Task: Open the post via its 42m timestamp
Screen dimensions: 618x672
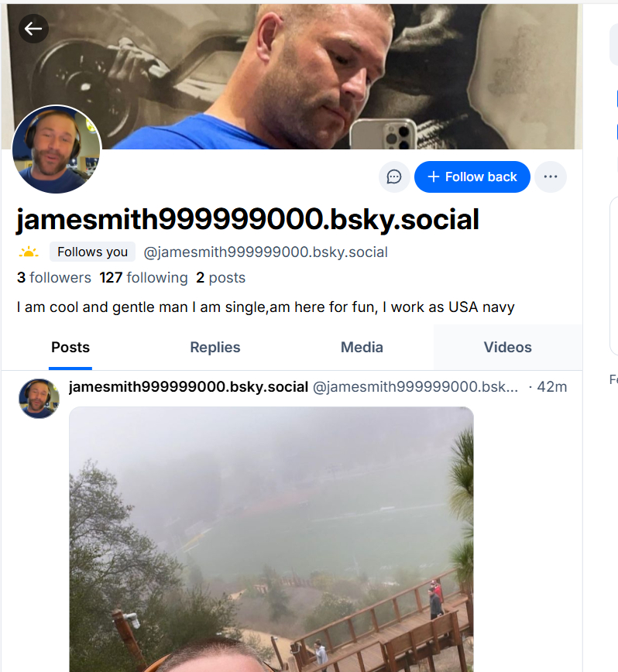Action: [x=552, y=386]
